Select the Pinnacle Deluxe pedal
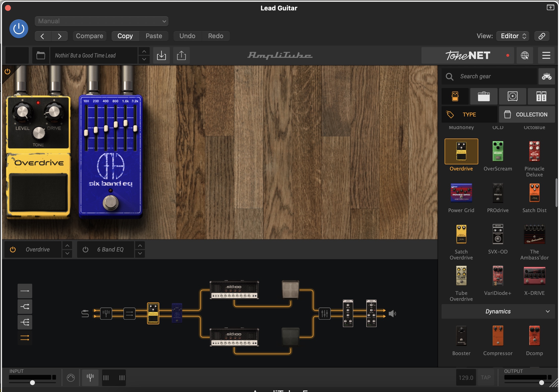This screenshot has width=559, height=392. (x=534, y=159)
